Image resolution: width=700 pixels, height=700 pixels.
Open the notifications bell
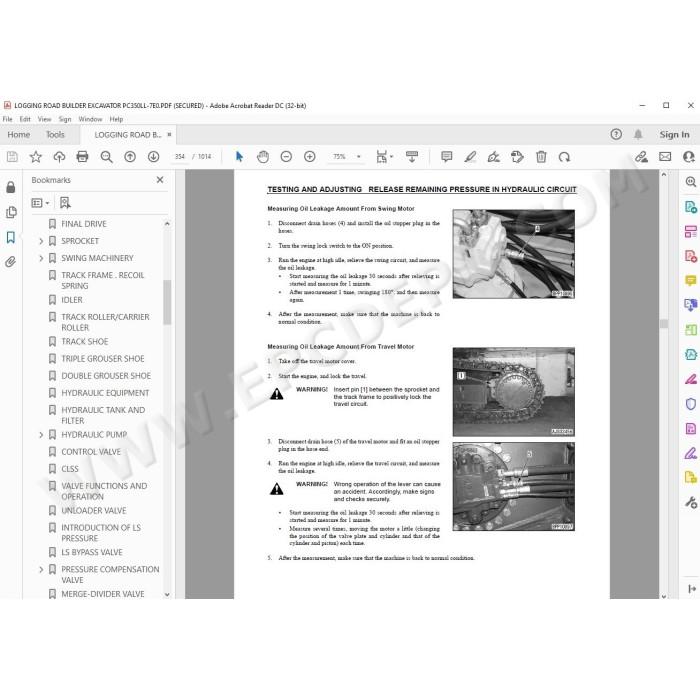coord(638,134)
